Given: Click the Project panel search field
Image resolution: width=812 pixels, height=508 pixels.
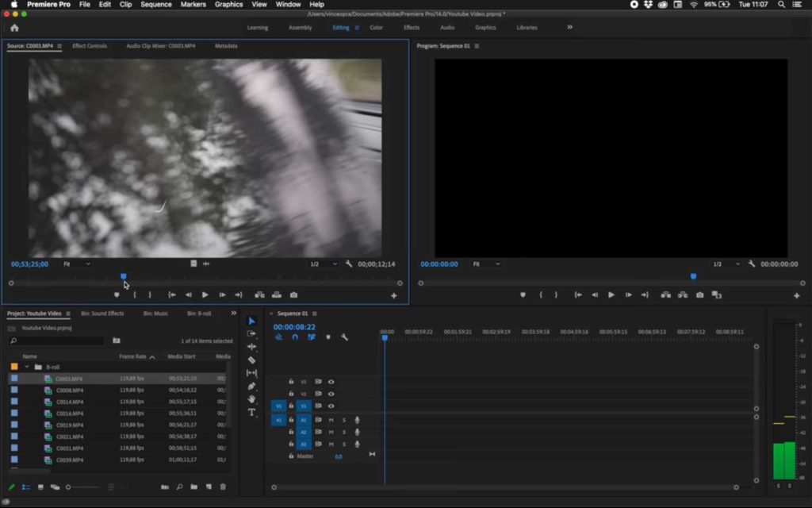Looking at the screenshot, I should click(x=56, y=341).
